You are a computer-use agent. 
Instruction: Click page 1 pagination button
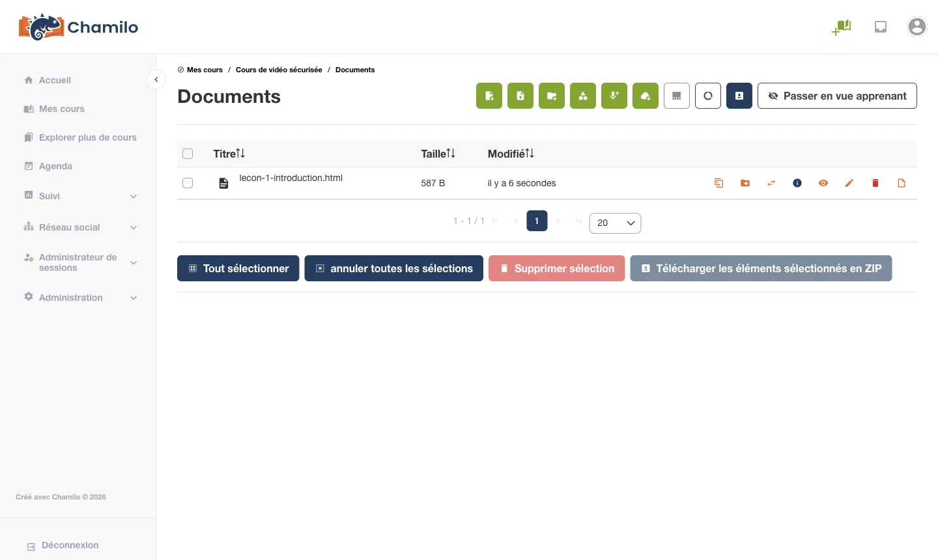(537, 221)
